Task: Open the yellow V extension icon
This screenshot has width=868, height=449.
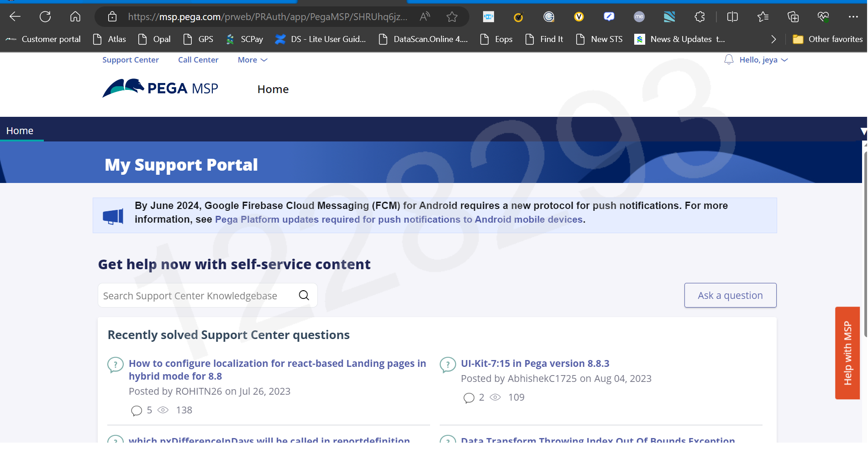Action: click(x=579, y=17)
